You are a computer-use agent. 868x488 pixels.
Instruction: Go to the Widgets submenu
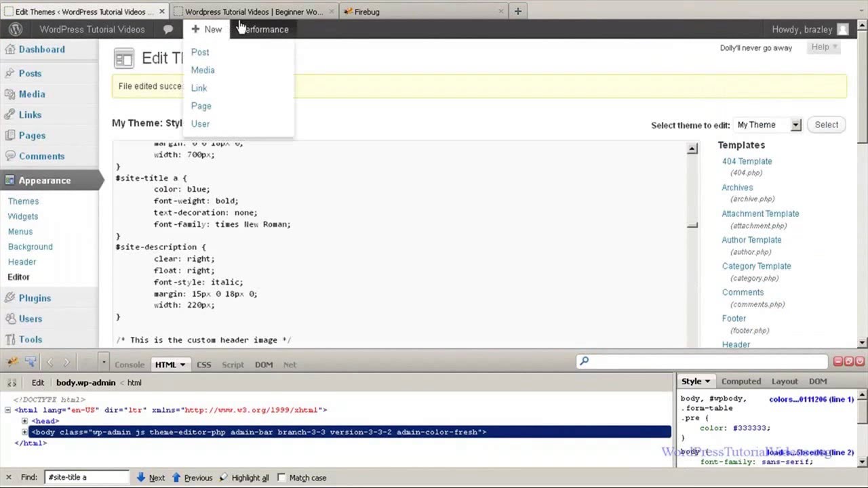click(23, 216)
